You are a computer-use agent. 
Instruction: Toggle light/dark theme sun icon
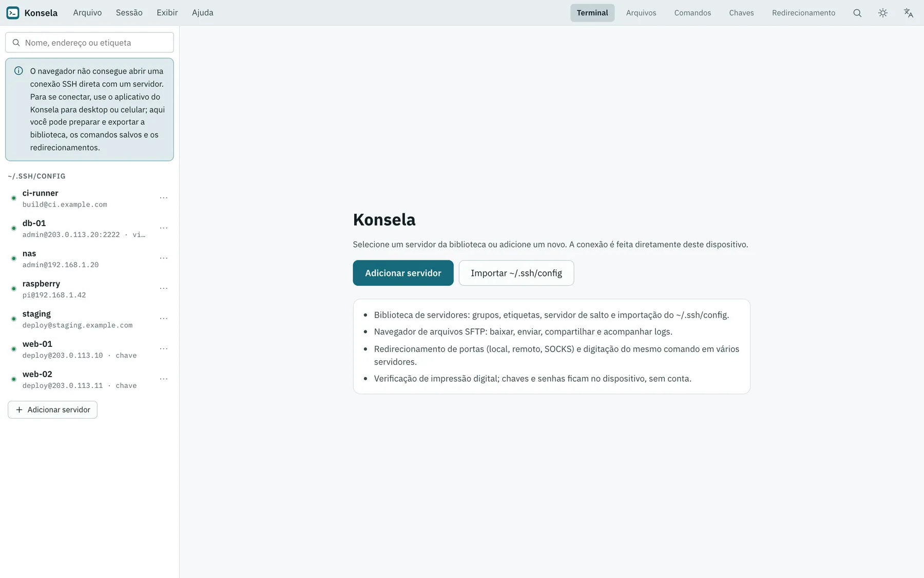click(883, 13)
